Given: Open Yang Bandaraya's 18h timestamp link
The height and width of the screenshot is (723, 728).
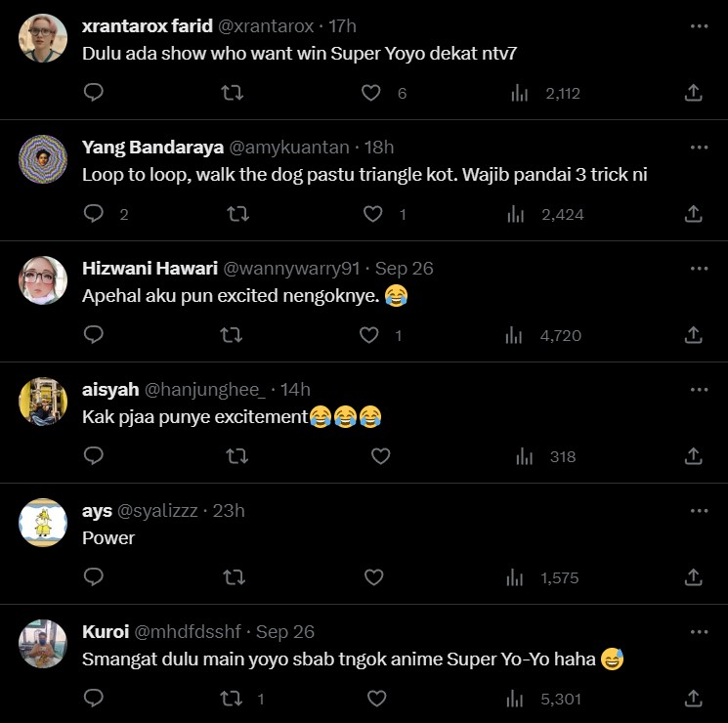Looking at the screenshot, I should [379, 148].
